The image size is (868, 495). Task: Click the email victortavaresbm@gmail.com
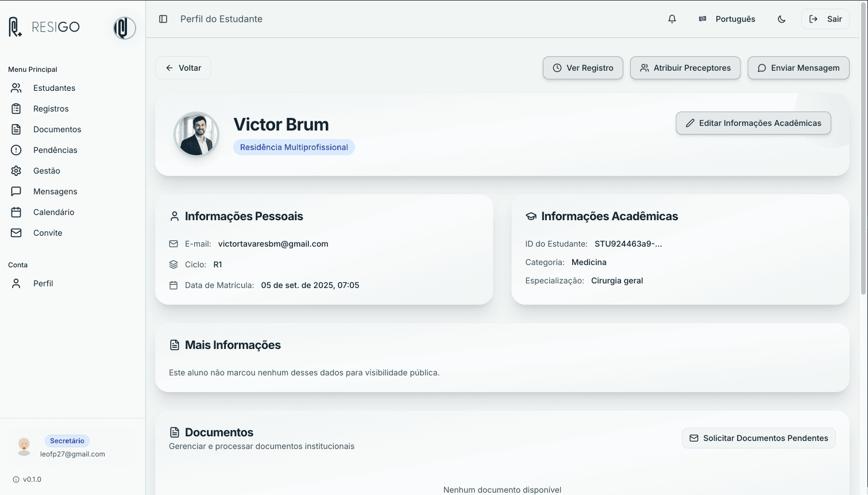[273, 244]
